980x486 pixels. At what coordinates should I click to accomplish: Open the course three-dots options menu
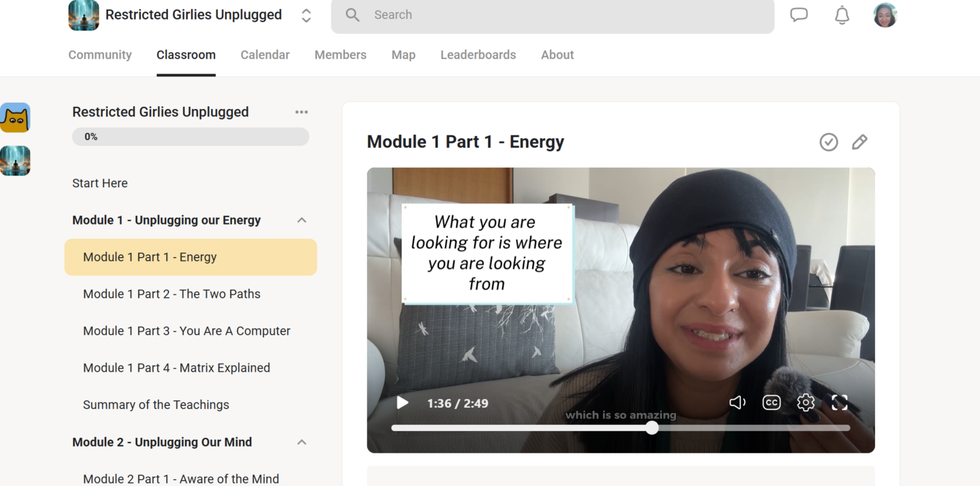(301, 112)
